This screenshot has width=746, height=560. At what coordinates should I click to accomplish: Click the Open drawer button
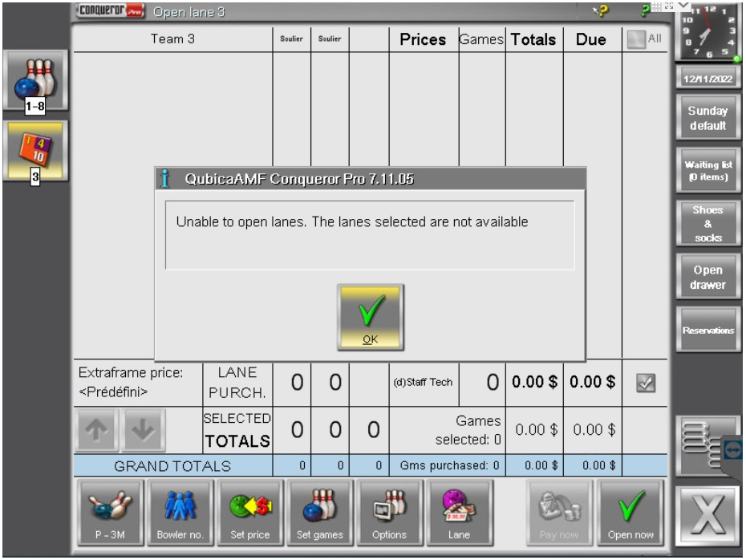point(708,277)
